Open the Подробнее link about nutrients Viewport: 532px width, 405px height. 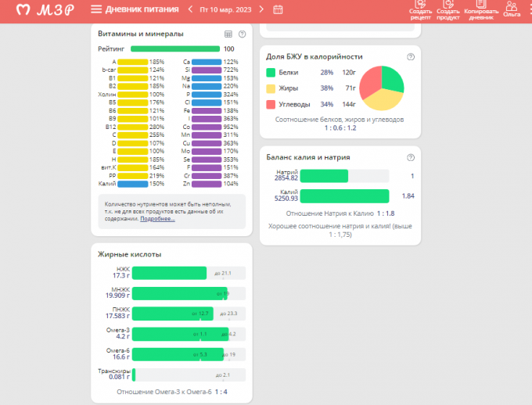click(157, 219)
